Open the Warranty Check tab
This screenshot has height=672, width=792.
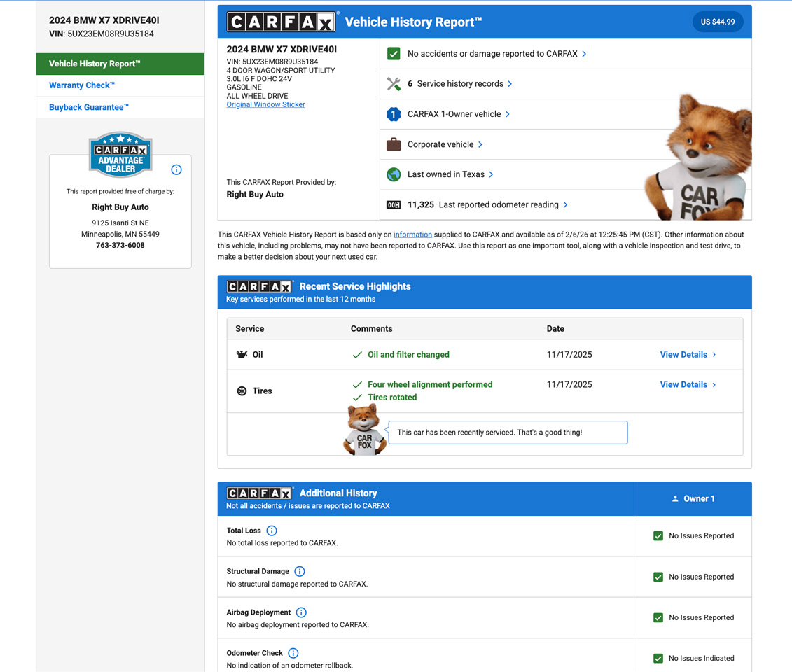(x=82, y=85)
